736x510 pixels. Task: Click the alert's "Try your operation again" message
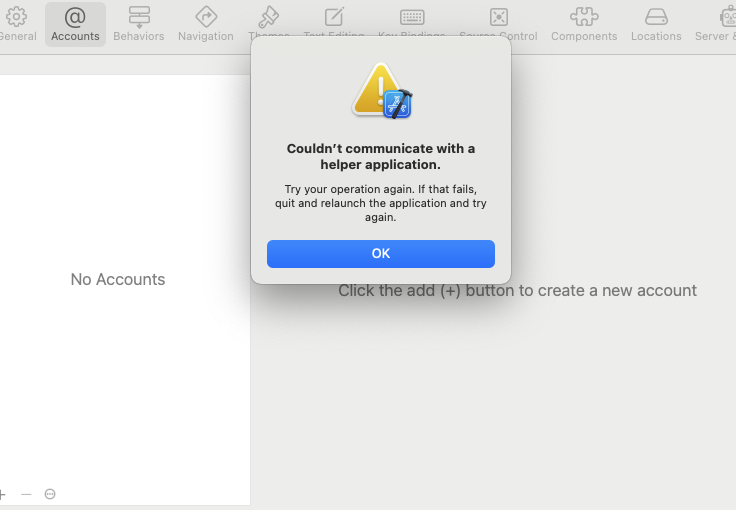pos(381,203)
